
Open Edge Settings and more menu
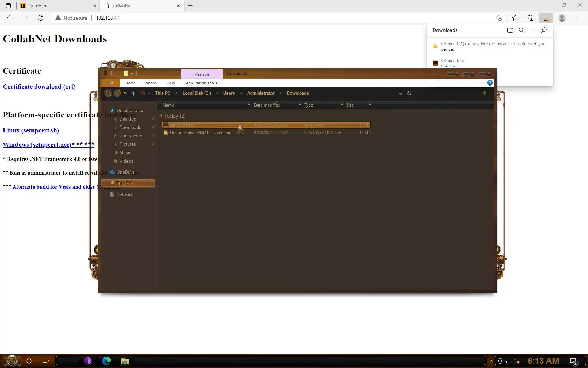578,18
